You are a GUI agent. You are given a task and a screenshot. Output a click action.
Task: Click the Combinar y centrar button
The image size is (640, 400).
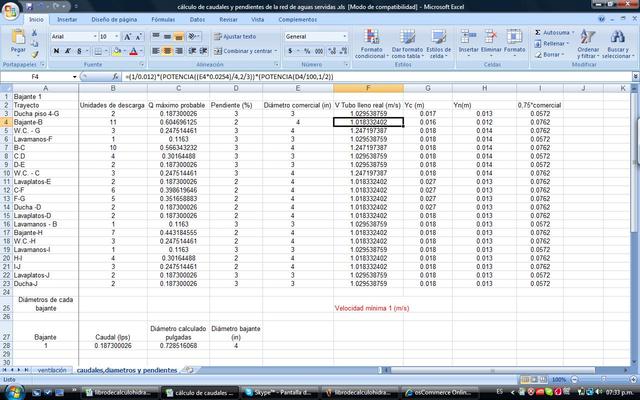245,51
